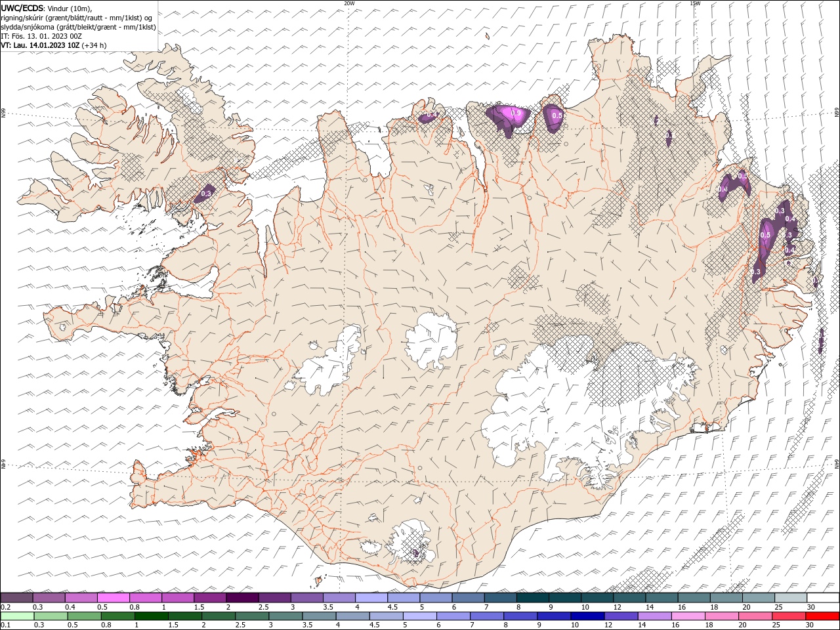The width and height of the screenshot is (840, 630).
Task: Select the purple 1.5 swatch, upper legend
Action: (210, 598)
